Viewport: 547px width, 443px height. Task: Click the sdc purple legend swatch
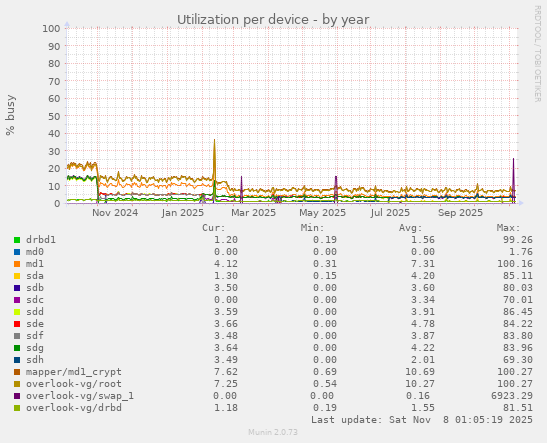pyautogui.click(x=17, y=300)
